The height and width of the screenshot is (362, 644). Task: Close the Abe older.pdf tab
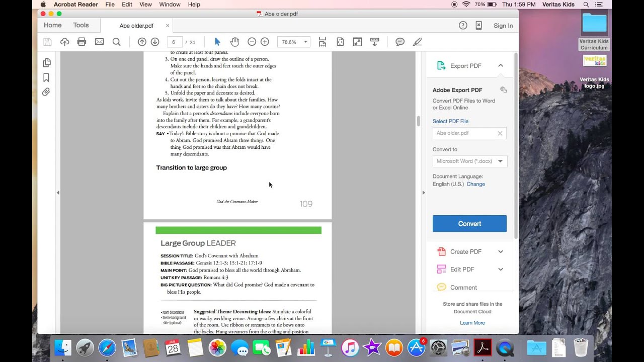(168, 25)
